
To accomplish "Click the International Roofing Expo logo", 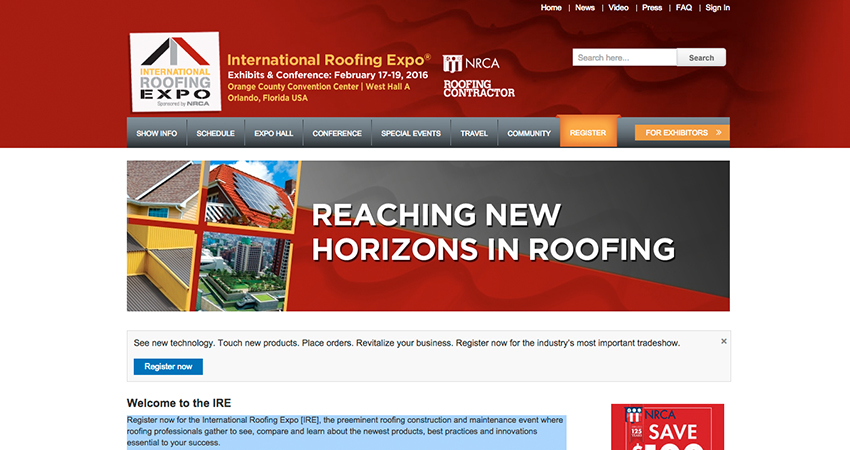I will 175,72.
